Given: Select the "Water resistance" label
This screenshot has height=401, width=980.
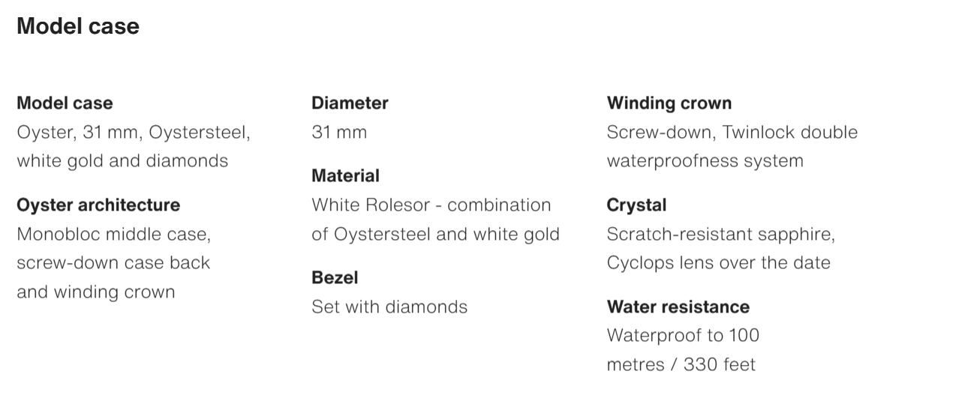Looking at the screenshot, I should pos(678,307).
